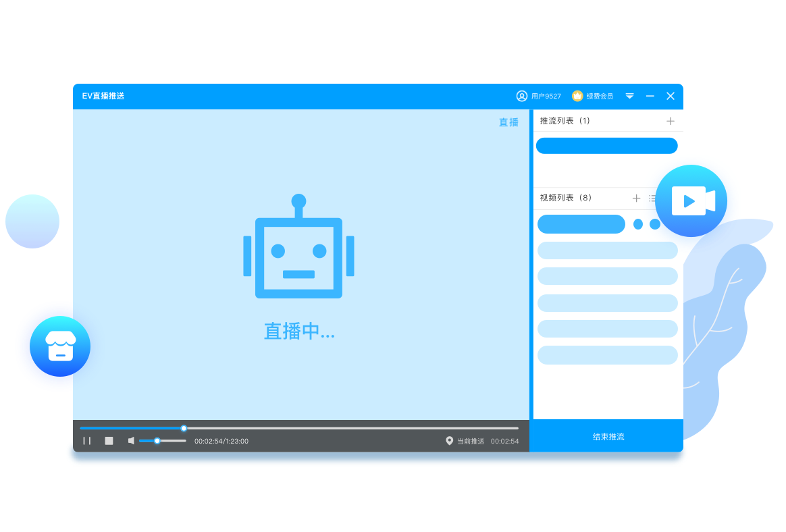Click the video progress bar handle
The height and width of the screenshot is (532, 786).
pos(183,427)
